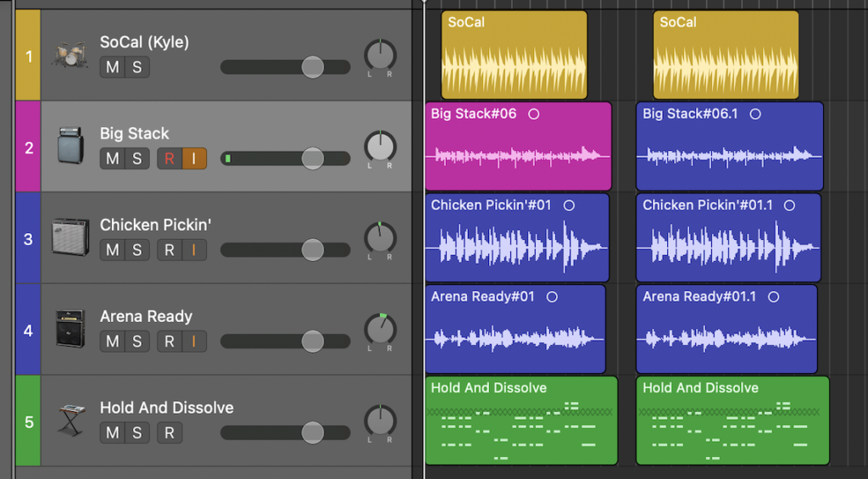Click the Arena Ready amp stack icon
868x479 pixels.
tap(70, 329)
